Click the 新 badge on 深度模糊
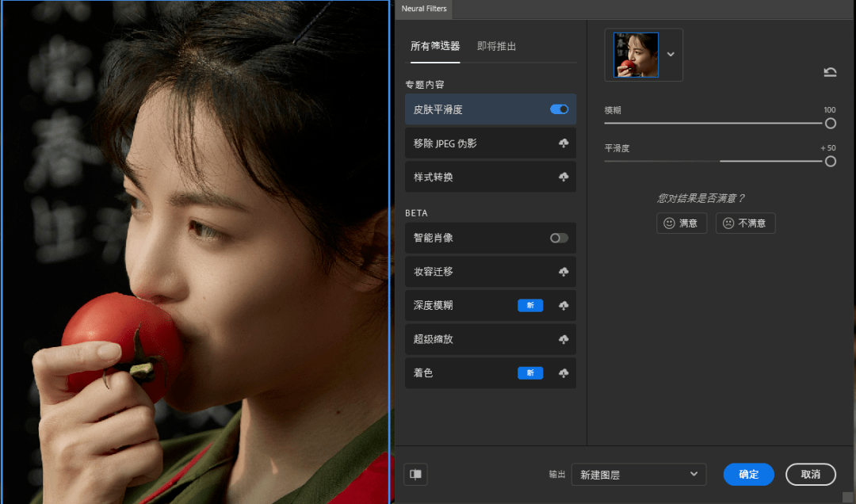Screen dimensions: 856x504 (x=530, y=305)
